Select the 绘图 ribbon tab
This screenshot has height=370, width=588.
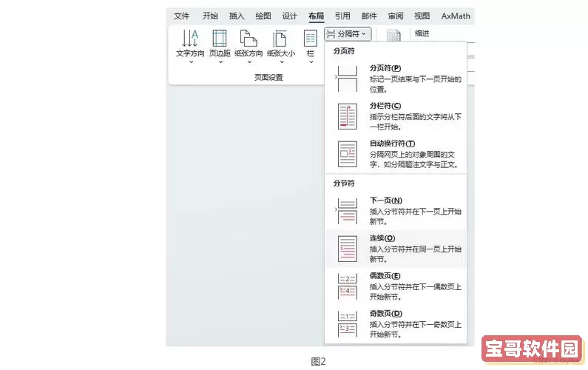263,16
